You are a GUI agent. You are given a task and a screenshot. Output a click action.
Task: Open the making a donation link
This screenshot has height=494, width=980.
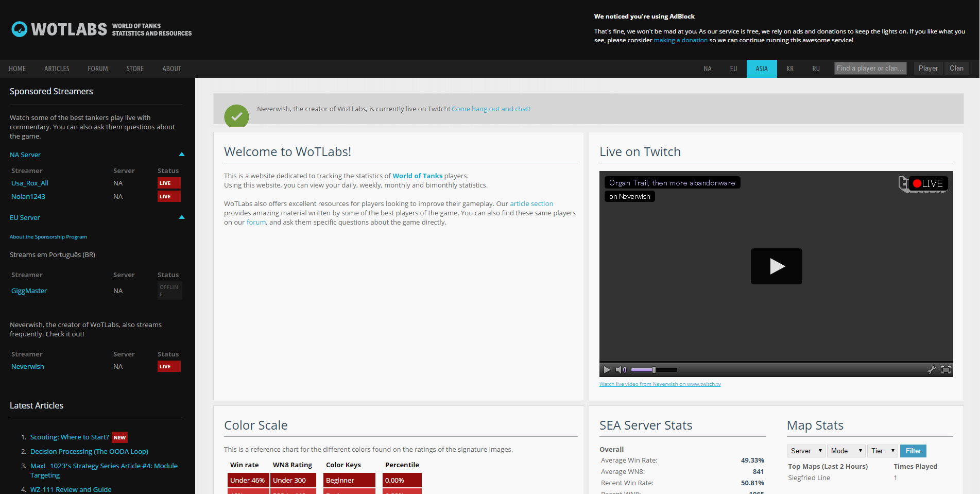tap(680, 40)
